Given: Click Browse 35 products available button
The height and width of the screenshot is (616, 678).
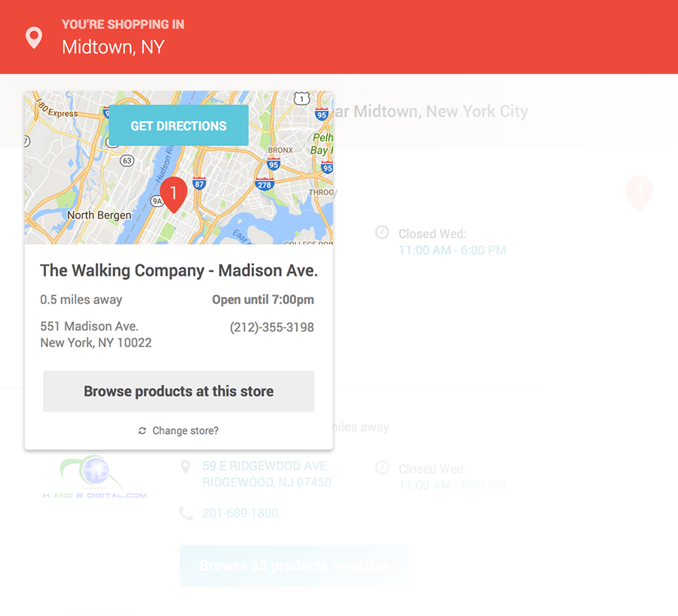Looking at the screenshot, I should click(x=294, y=566).
